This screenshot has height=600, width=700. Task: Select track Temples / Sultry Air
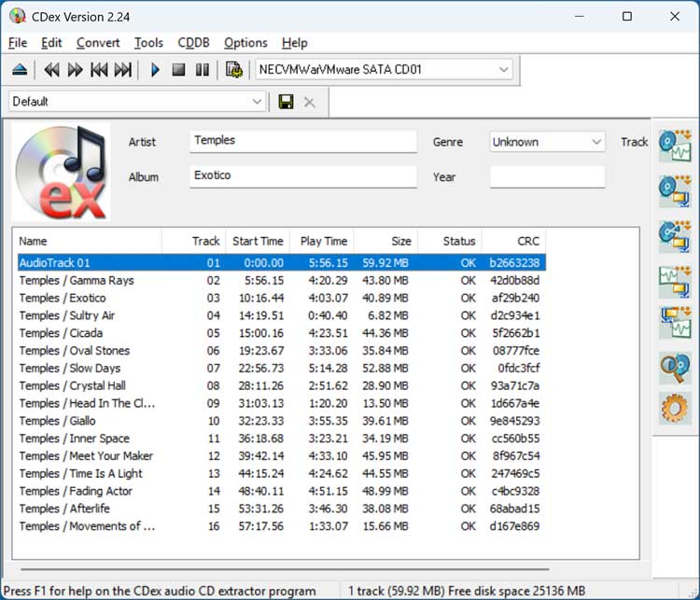coord(282,315)
